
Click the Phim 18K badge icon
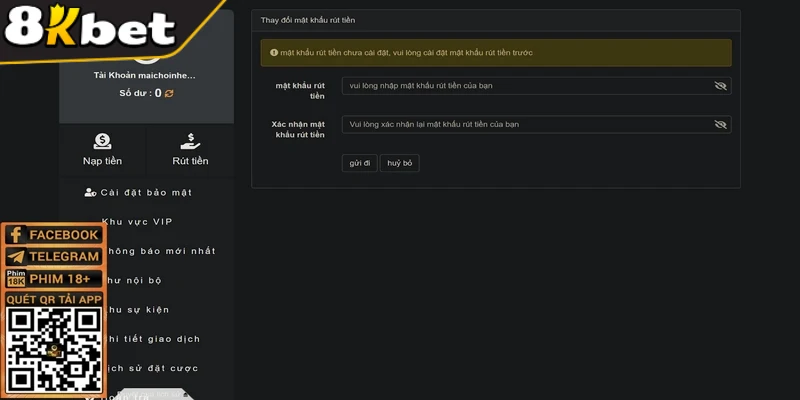click(15, 278)
